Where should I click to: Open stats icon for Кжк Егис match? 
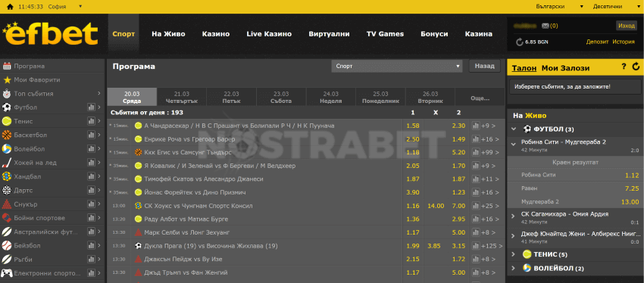(x=476, y=152)
